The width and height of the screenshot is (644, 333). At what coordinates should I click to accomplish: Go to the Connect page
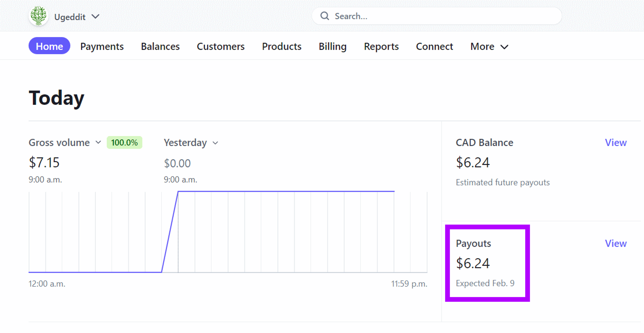[x=434, y=46]
